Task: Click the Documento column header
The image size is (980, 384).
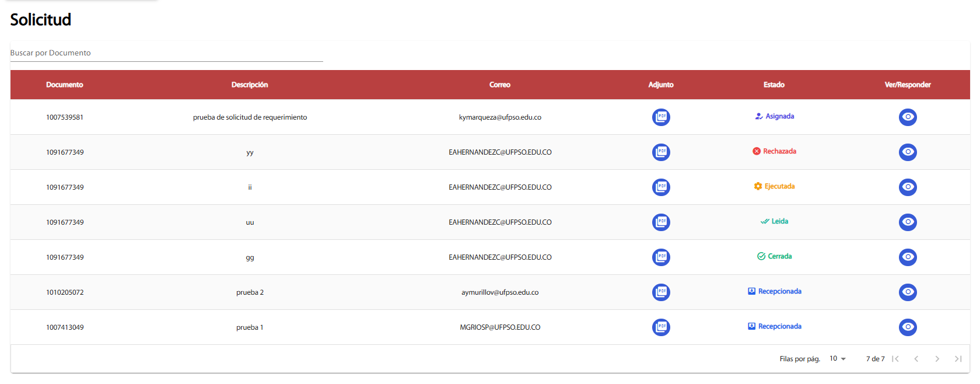Action: pyautogui.click(x=65, y=85)
